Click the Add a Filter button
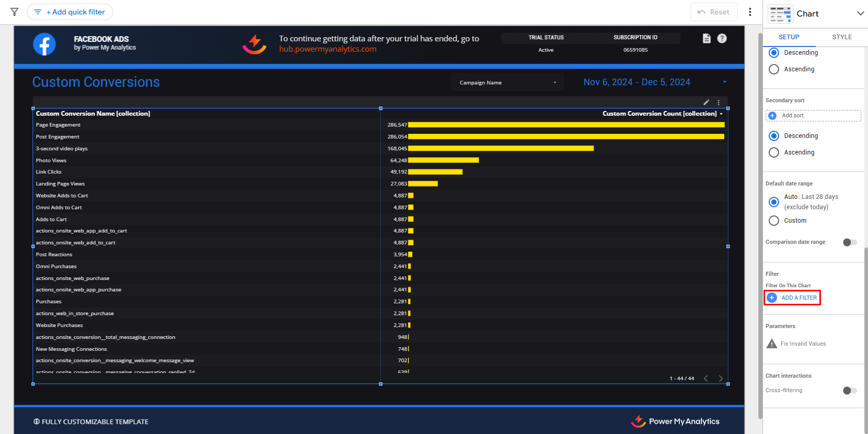 [792, 298]
